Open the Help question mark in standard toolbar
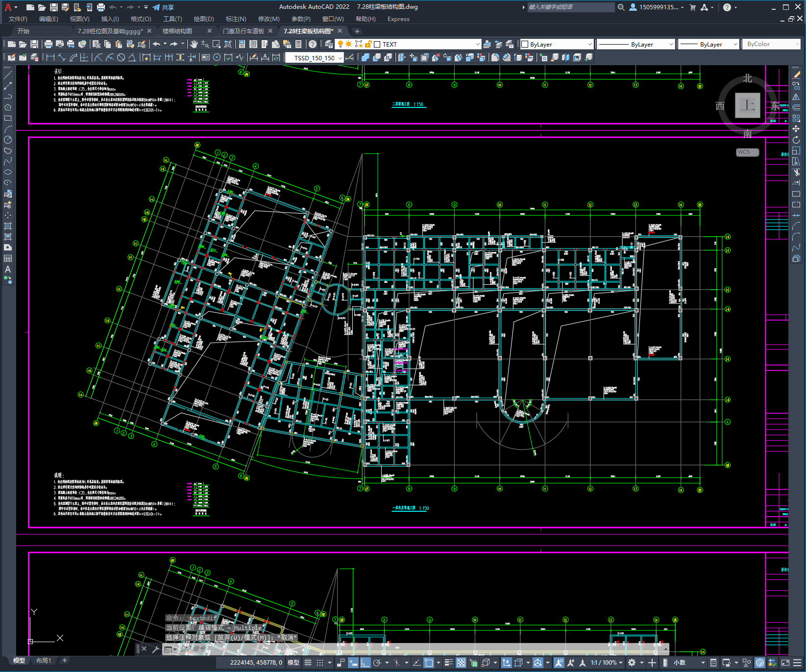806x672 pixels. [312, 44]
